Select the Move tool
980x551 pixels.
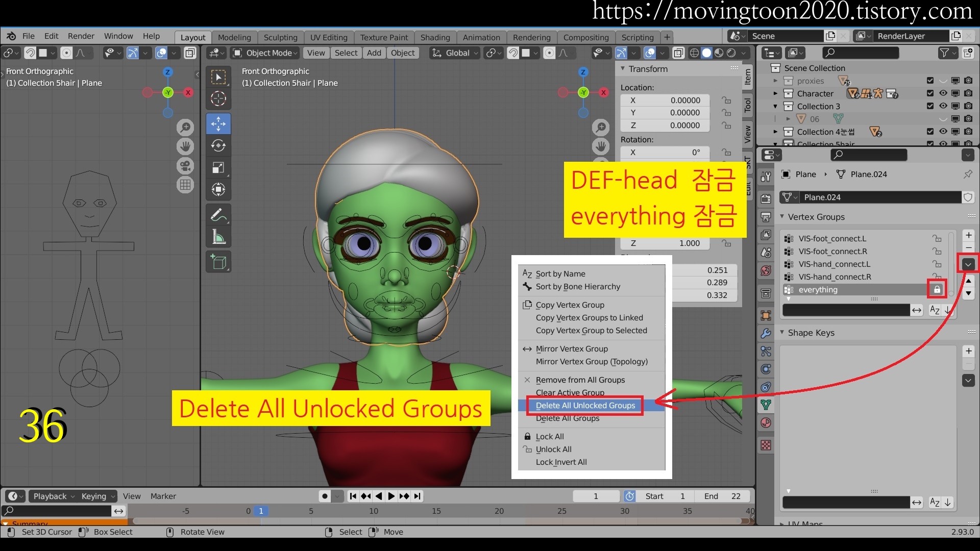click(218, 124)
